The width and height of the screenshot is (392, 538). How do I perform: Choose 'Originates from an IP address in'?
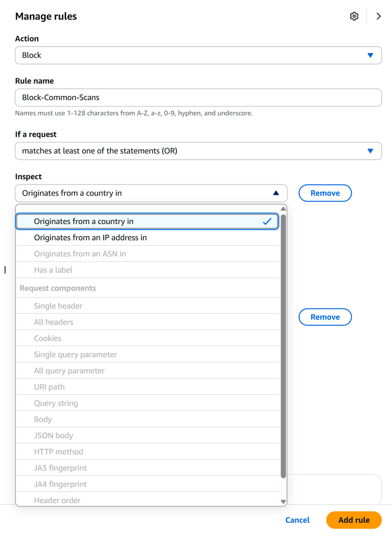click(x=147, y=238)
